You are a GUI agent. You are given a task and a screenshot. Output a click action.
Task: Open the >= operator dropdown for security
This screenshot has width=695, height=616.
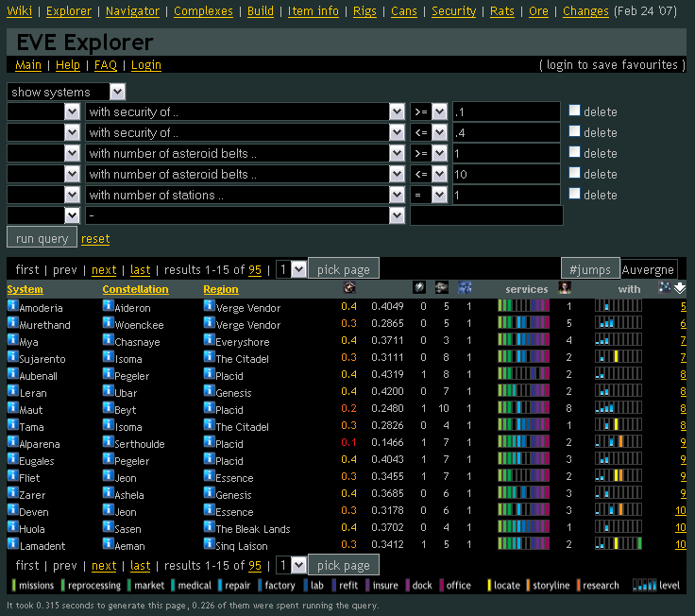430,111
